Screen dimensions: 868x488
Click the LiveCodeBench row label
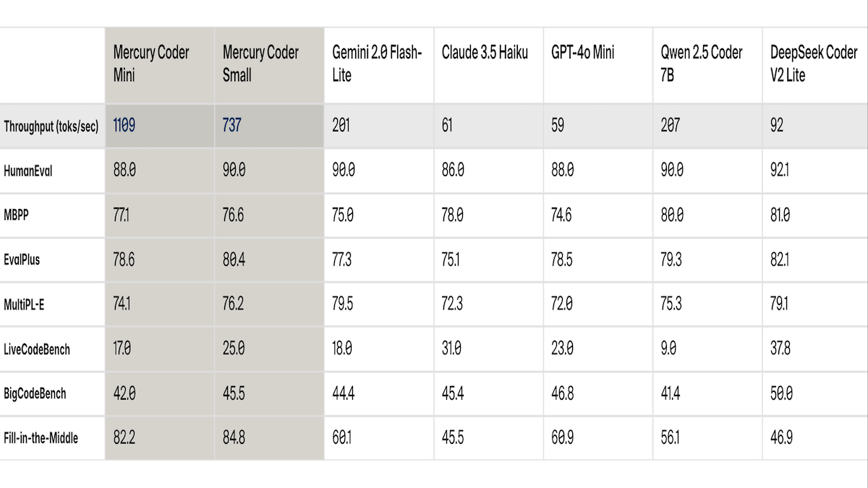pos(37,349)
